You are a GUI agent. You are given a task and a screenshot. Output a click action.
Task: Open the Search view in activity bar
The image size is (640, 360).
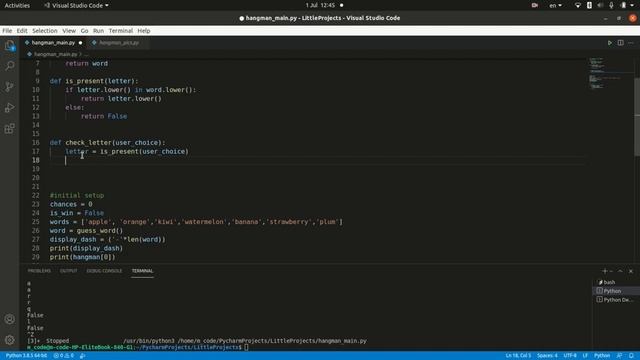click(x=10, y=66)
